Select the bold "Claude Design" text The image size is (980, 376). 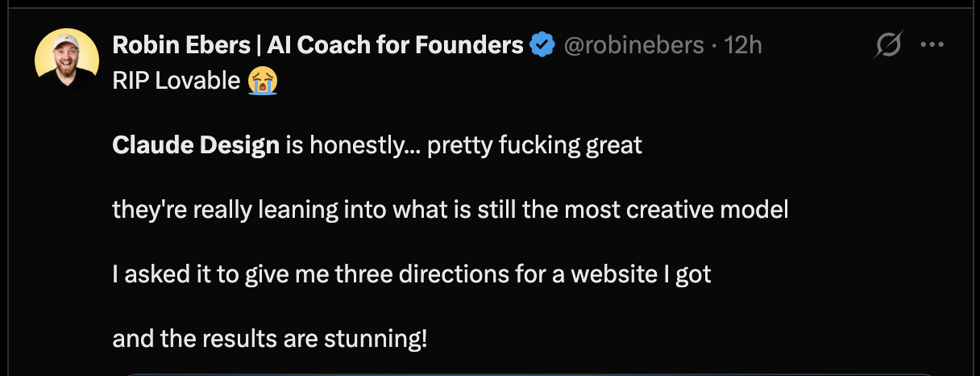point(196,145)
